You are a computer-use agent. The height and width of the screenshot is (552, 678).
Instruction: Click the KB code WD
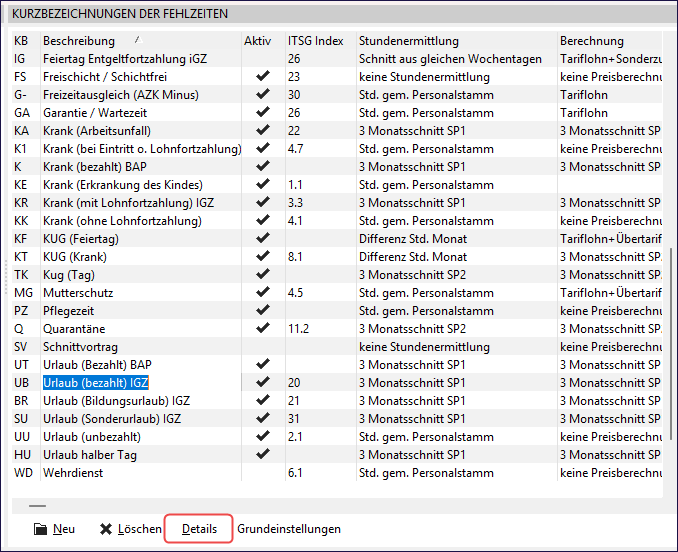23,473
